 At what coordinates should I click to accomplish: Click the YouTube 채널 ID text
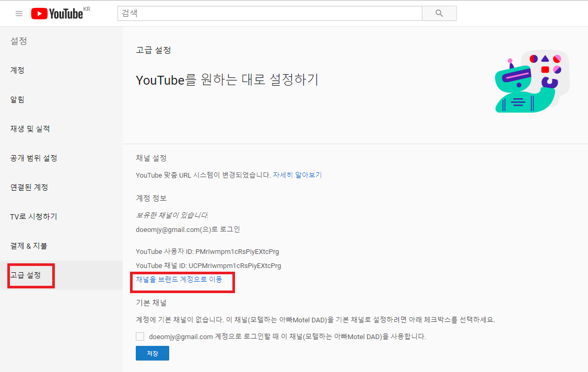pos(208,266)
